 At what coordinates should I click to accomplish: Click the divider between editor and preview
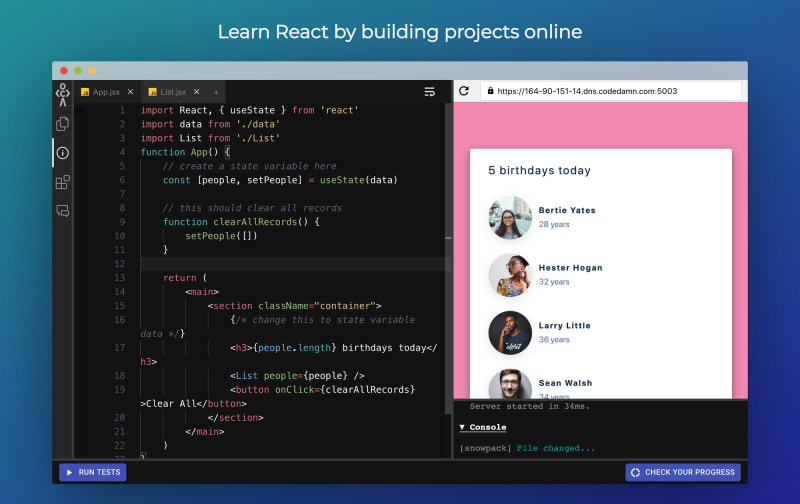(448, 240)
